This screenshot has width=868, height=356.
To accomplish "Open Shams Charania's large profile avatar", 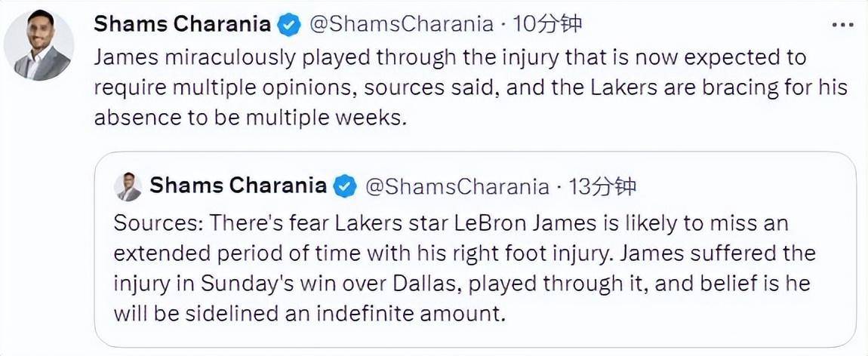I will pos(39,45).
